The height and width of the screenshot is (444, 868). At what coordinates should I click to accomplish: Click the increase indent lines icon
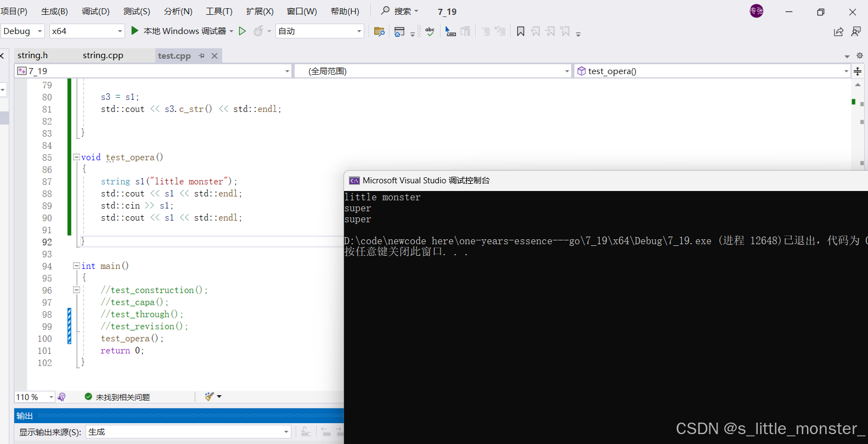[x=486, y=31]
